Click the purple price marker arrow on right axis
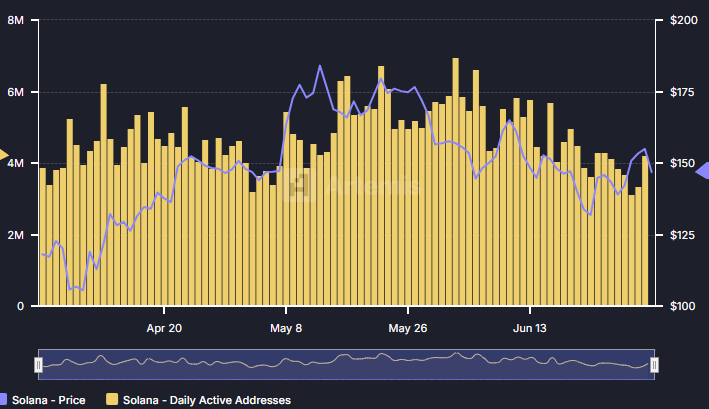 tap(702, 171)
